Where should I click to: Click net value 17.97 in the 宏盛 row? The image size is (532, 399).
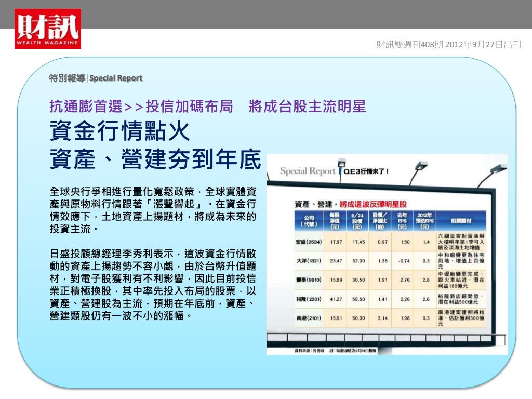point(336,242)
